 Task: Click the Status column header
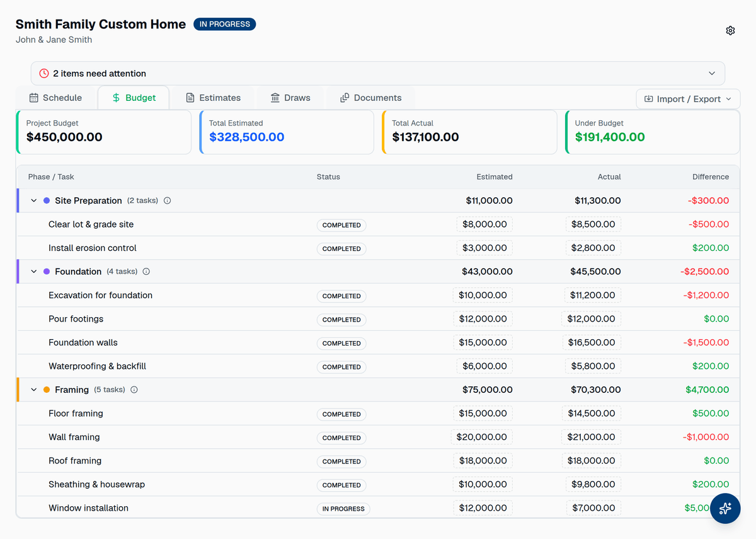[x=328, y=177]
